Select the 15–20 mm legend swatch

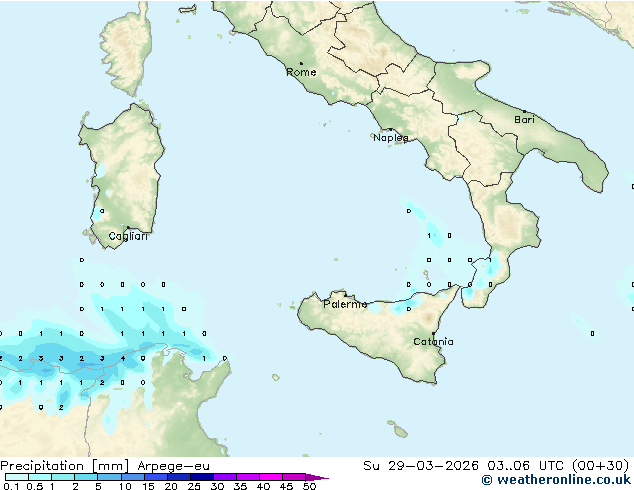(155, 477)
